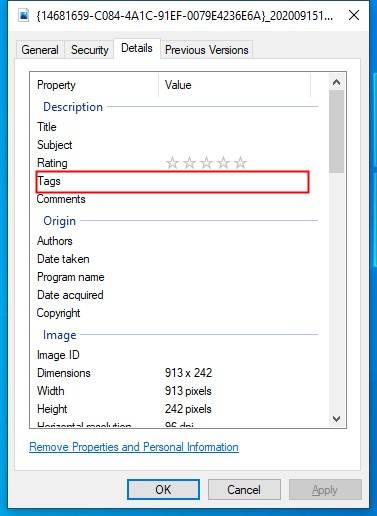377x516 pixels.
Task: Confirm with the OK button
Action: (163, 490)
